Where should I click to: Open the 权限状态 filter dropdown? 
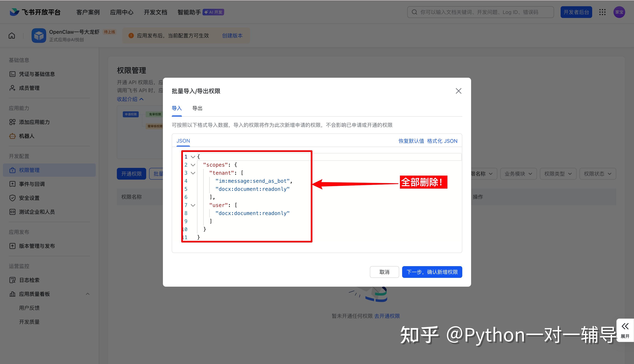pyautogui.click(x=597, y=174)
